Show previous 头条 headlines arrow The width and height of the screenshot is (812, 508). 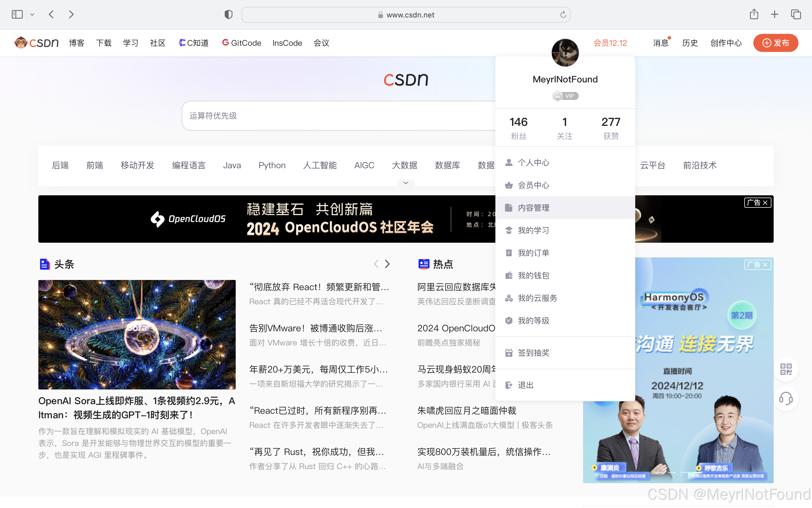pos(376,264)
